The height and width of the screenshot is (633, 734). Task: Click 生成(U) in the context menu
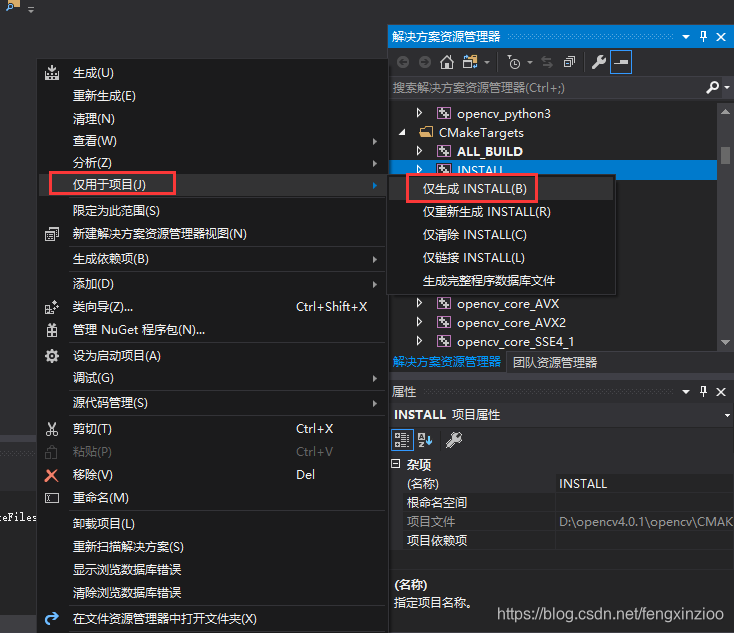pos(213,73)
